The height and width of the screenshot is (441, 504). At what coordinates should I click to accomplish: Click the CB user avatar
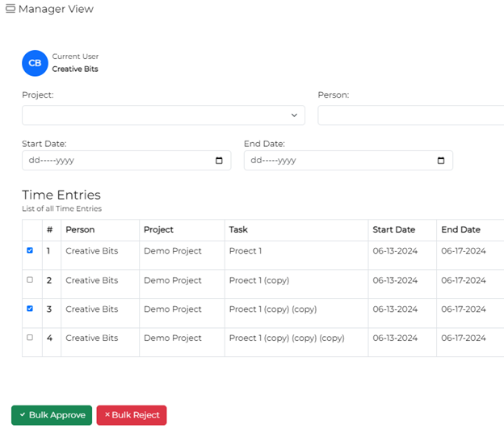pyautogui.click(x=35, y=63)
